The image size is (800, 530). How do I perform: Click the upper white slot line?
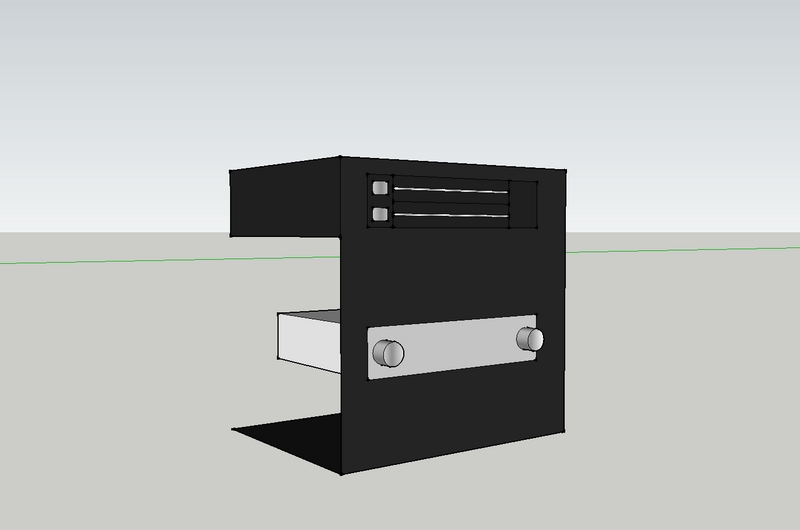point(451,190)
